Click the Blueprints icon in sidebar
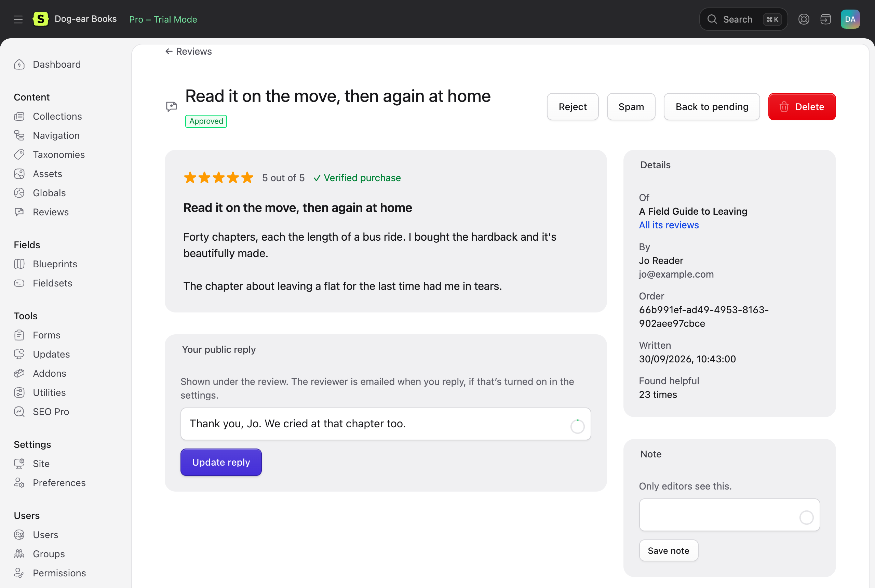 19,264
